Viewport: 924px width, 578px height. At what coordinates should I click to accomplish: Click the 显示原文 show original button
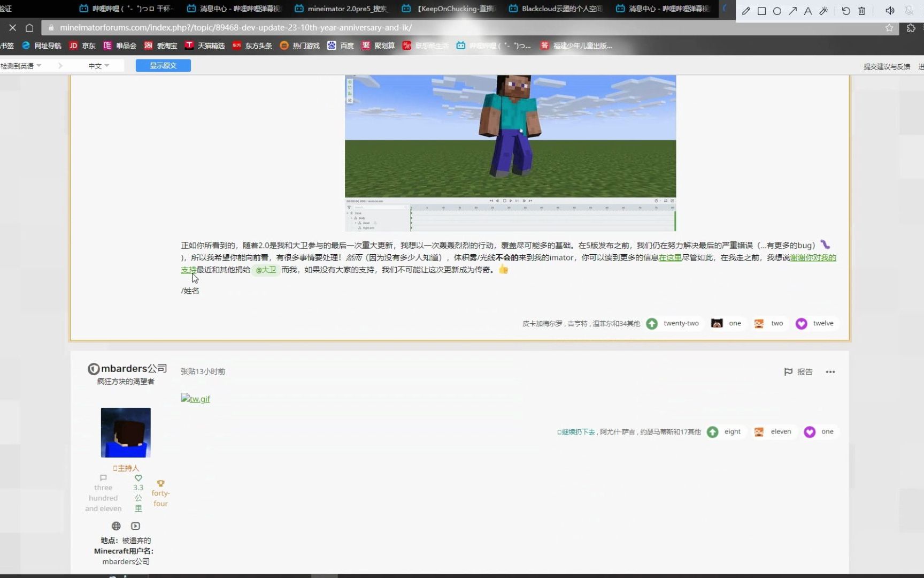click(x=163, y=65)
